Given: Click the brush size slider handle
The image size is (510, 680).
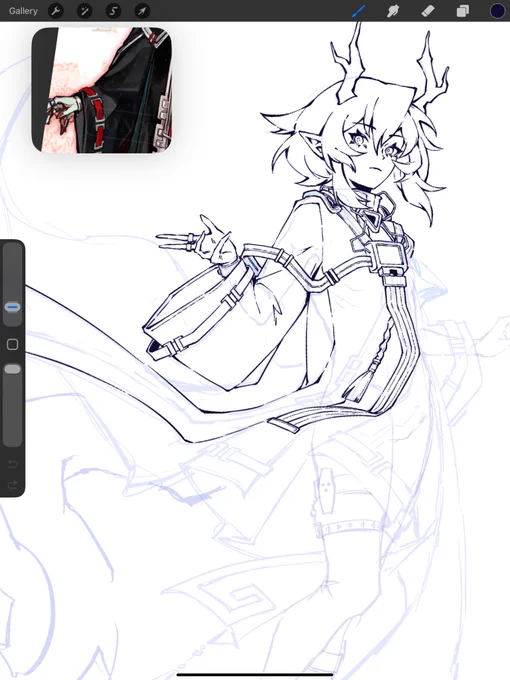Looking at the screenshot, I should [12, 307].
